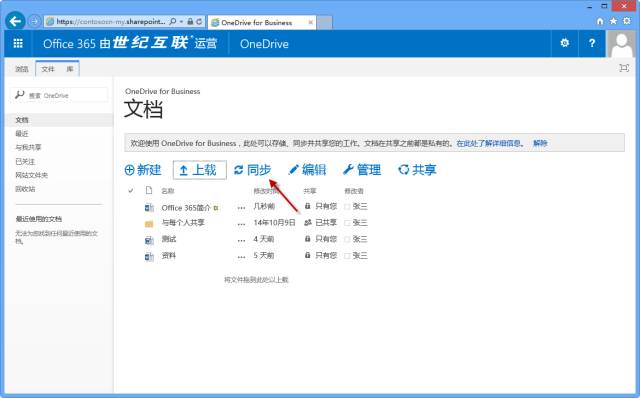Open the Office 365 settings gear

564,43
